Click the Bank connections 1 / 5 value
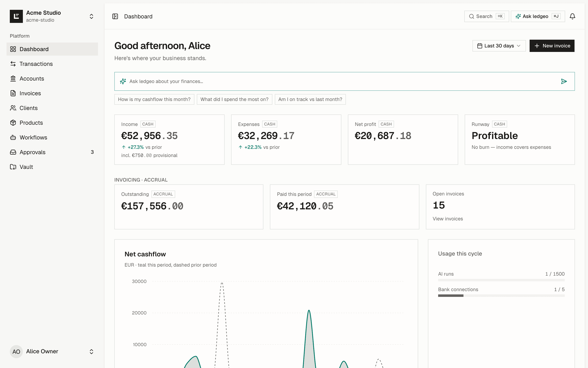This screenshot has height=368, width=588. tap(559, 290)
